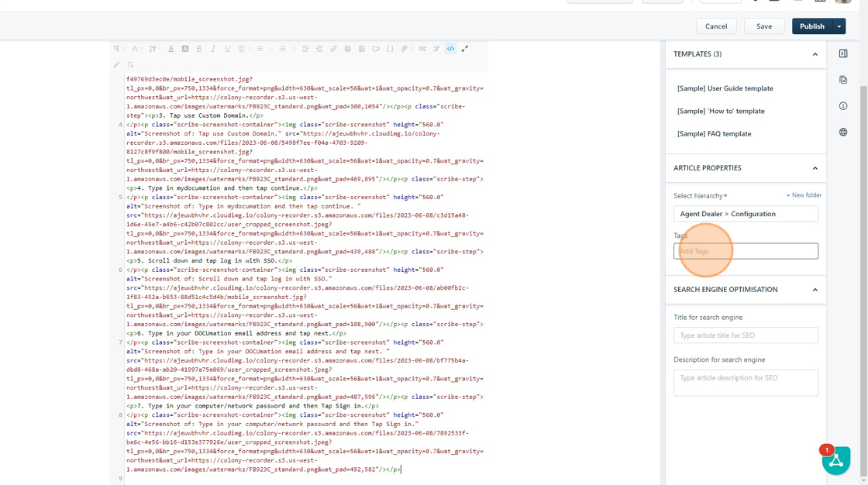Open the Select hierarchy field
This screenshot has width=868, height=485.
746,214
